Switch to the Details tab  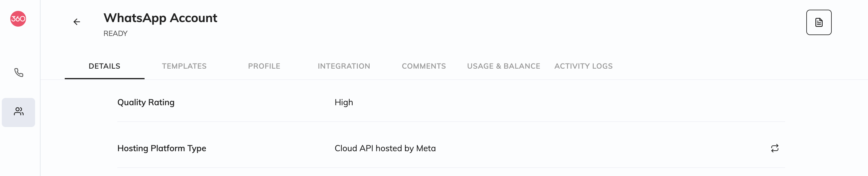tap(104, 66)
